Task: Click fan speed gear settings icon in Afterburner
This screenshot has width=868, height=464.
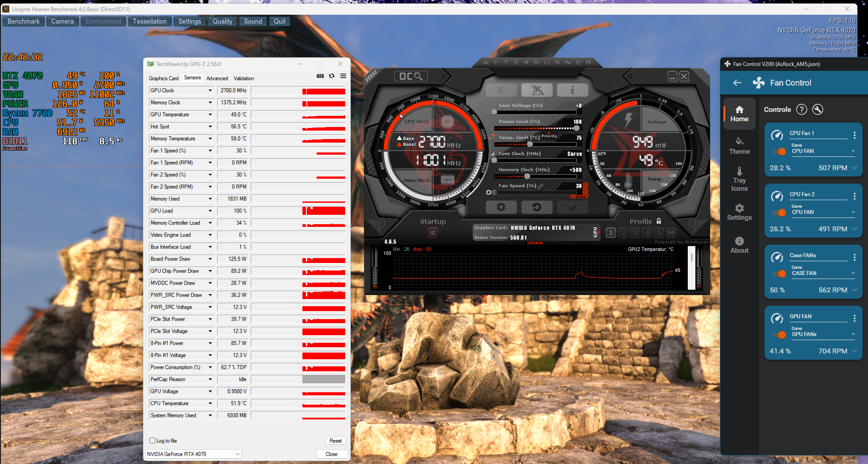Action: pos(488,193)
